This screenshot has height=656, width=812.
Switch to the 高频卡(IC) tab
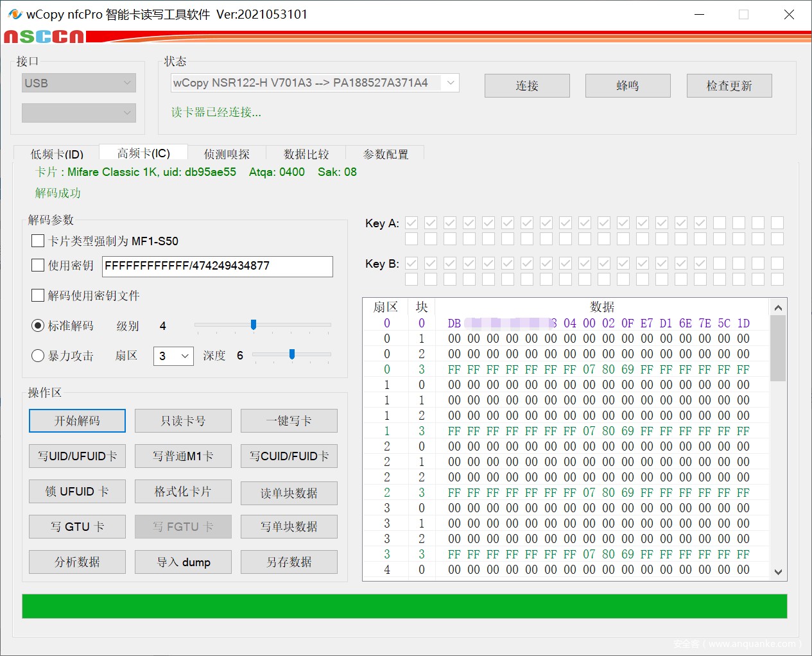[x=144, y=153]
